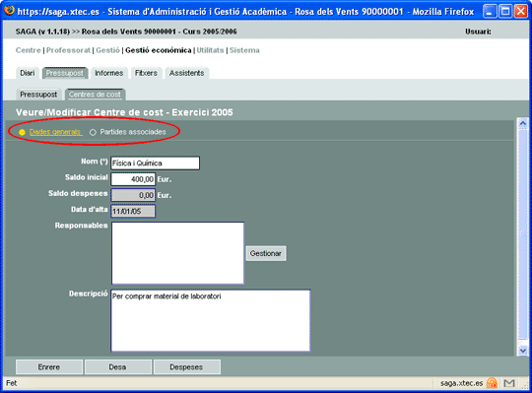
Task: Click the Desa button
Action: click(x=118, y=366)
